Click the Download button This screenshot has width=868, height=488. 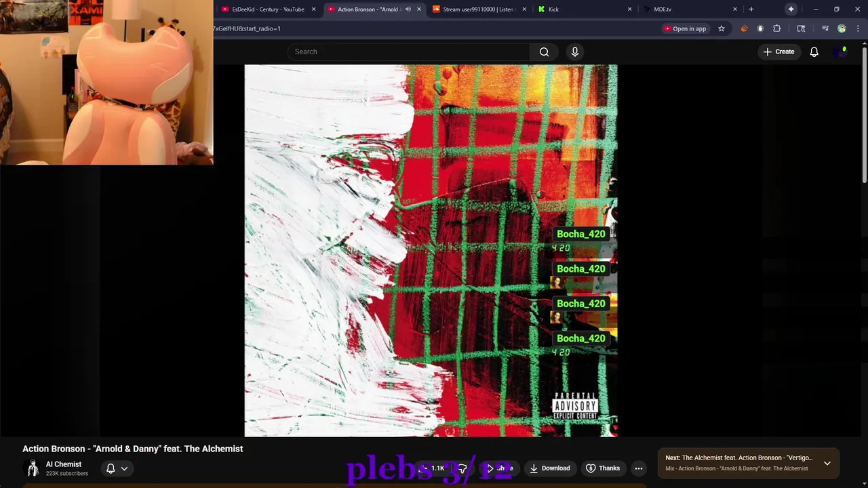[x=549, y=468]
